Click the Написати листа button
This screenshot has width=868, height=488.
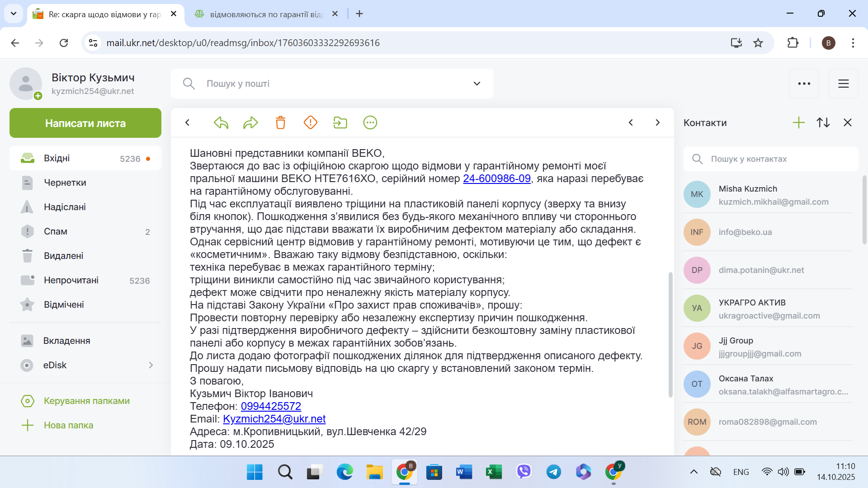pos(85,123)
